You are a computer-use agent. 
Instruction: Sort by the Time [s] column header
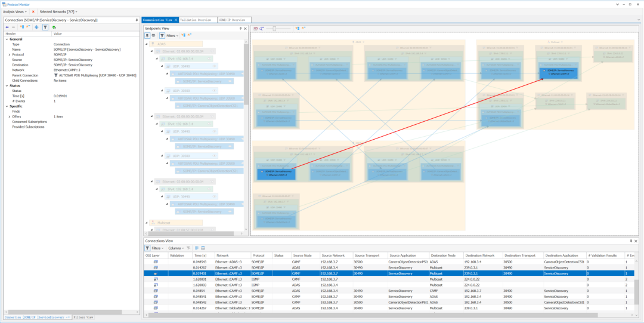point(203,256)
